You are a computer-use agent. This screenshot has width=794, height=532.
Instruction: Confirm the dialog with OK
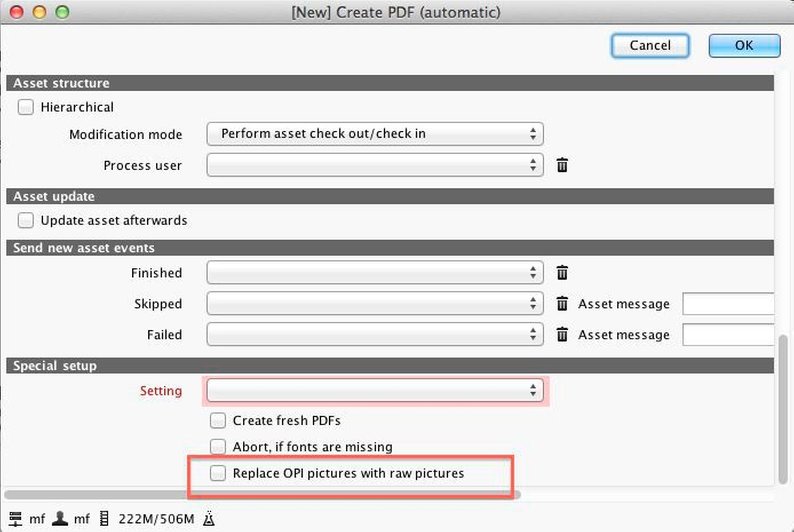[x=744, y=45]
